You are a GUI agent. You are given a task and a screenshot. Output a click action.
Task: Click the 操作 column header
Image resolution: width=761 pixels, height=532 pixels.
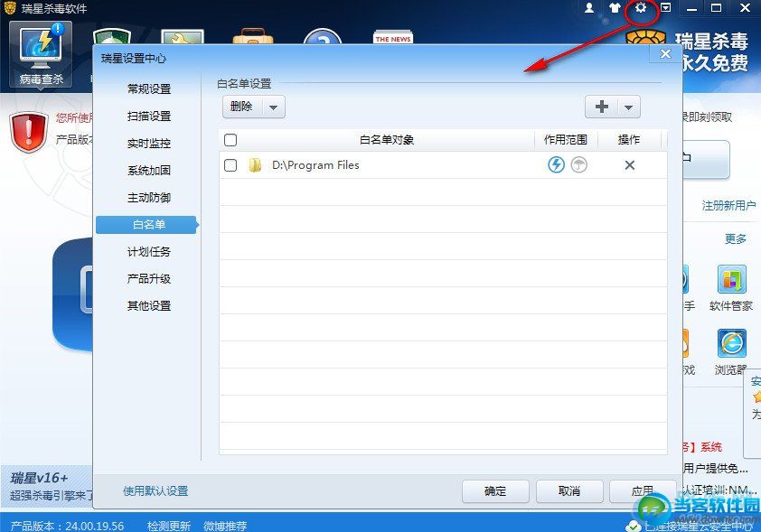pyautogui.click(x=628, y=140)
